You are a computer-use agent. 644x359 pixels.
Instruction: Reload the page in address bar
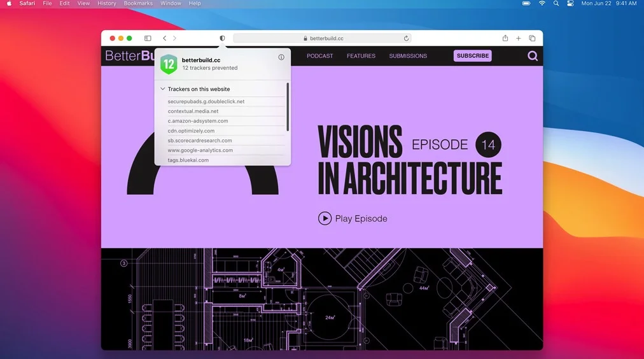(x=406, y=38)
